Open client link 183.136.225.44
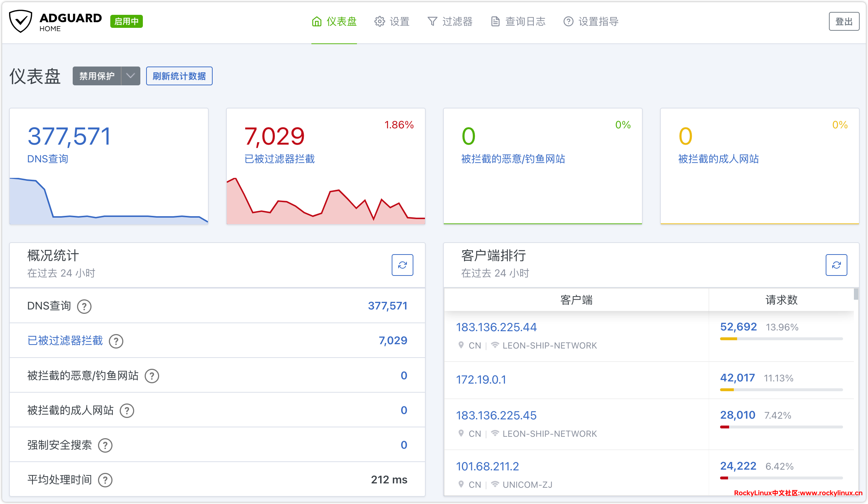The width and height of the screenshot is (868, 504). pyautogui.click(x=496, y=327)
